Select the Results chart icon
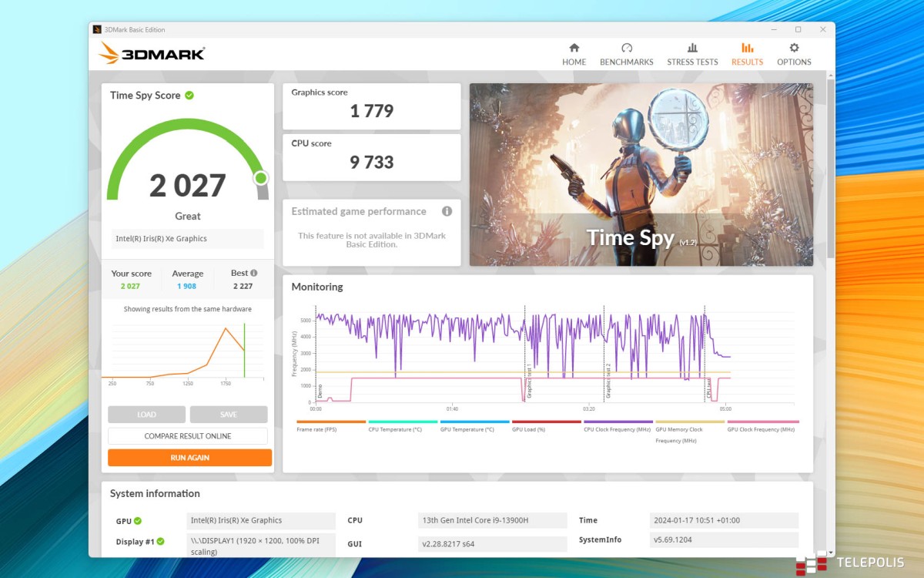This screenshot has height=578, width=924. click(747, 48)
